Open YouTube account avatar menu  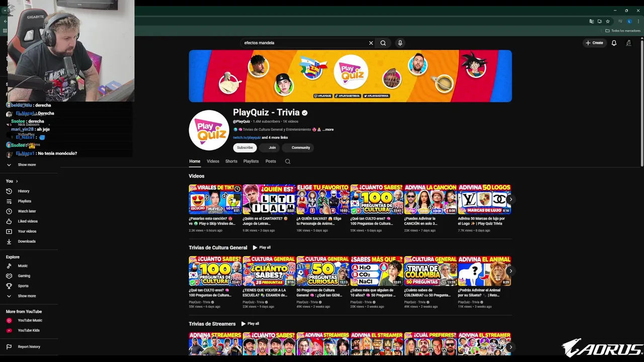coord(628,43)
